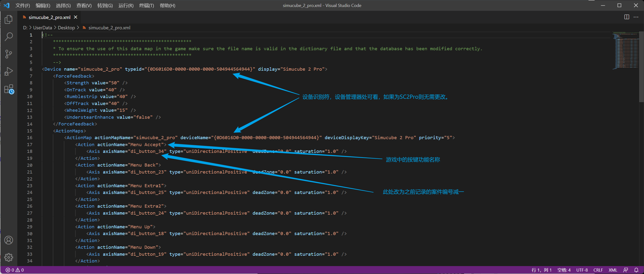Open the feedback icon in status bar

[x=626, y=270]
